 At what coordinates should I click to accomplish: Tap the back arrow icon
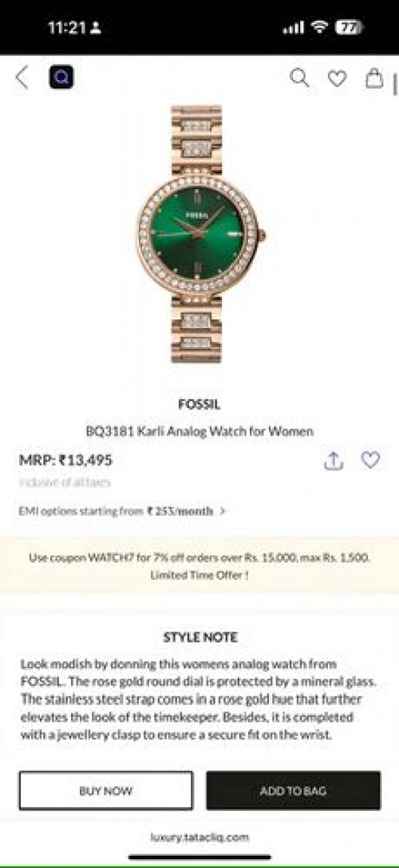22,77
